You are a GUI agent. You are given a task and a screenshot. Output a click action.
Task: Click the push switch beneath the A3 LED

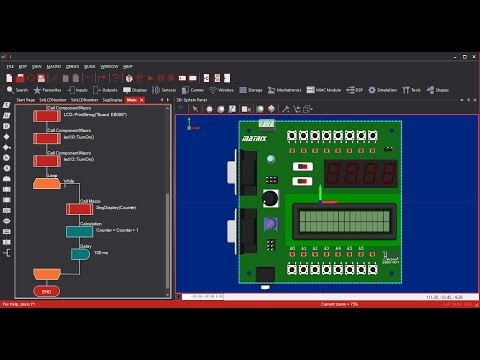[327, 269]
